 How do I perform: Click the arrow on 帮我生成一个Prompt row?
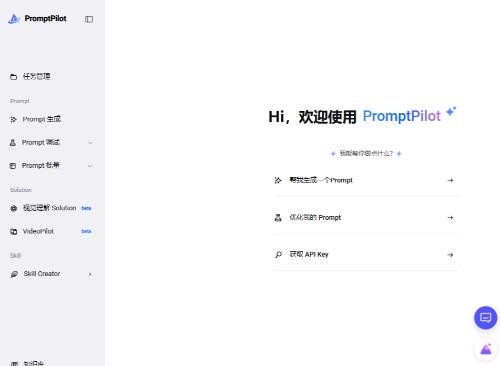[450, 180]
